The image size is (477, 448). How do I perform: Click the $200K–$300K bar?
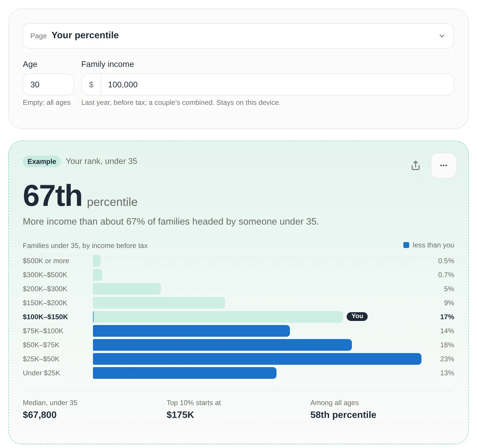pyautogui.click(x=127, y=289)
